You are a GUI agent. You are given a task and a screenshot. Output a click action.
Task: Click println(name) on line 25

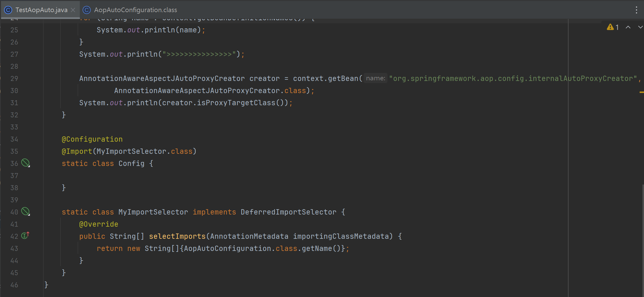point(173,30)
